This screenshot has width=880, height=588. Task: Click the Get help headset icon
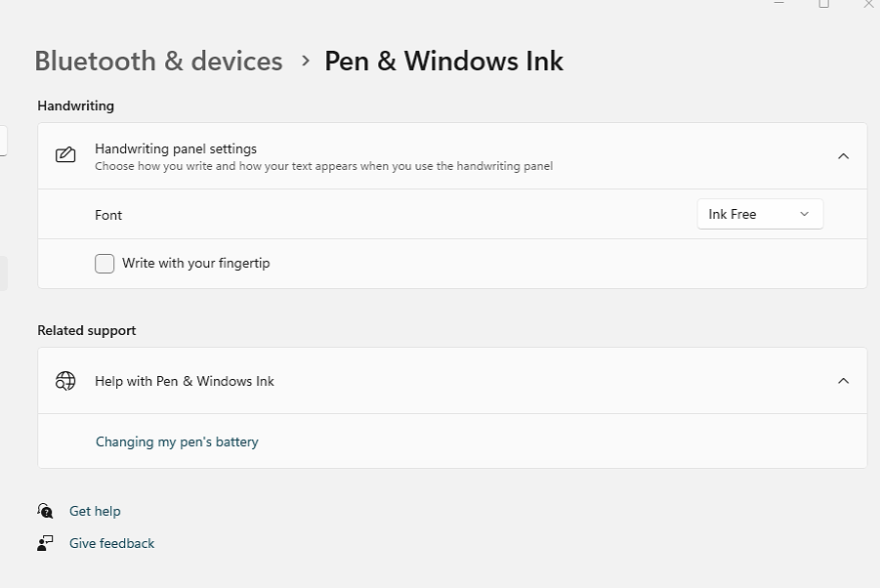(x=45, y=510)
